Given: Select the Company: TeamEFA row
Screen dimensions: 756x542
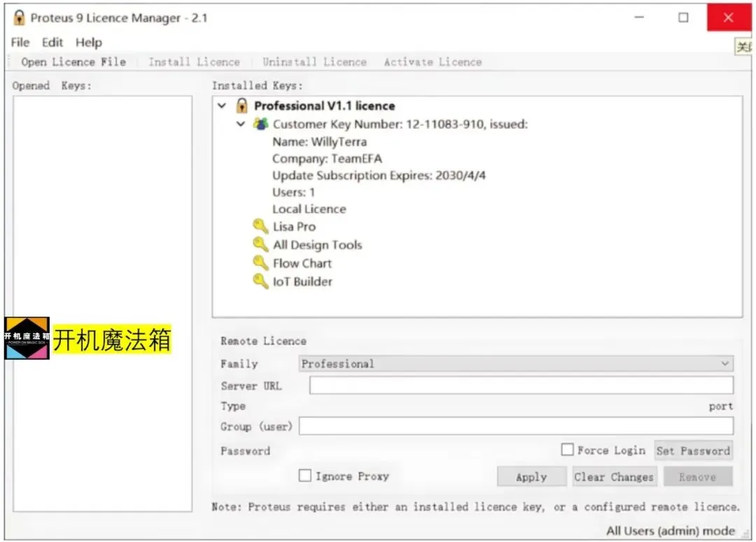Looking at the screenshot, I should pos(327,159).
